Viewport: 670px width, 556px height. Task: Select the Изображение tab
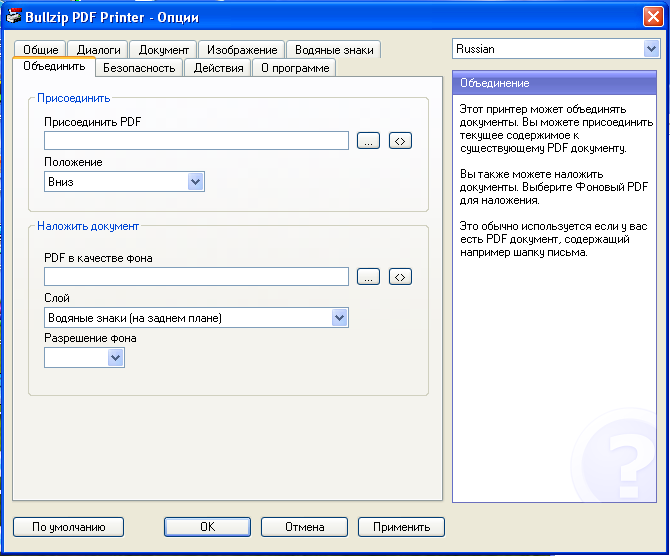(242, 50)
